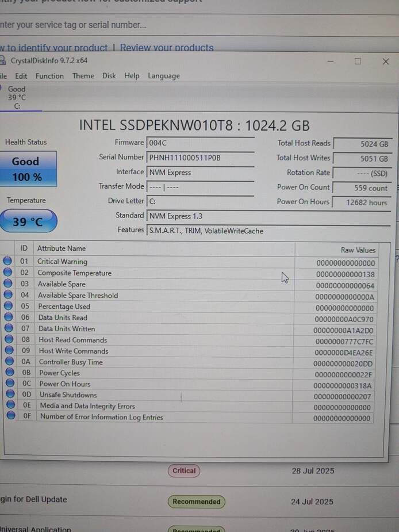This screenshot has height=532, width=399.
Task: Maximize the CrystalDiskInfo window
Action: pos(358,61)
